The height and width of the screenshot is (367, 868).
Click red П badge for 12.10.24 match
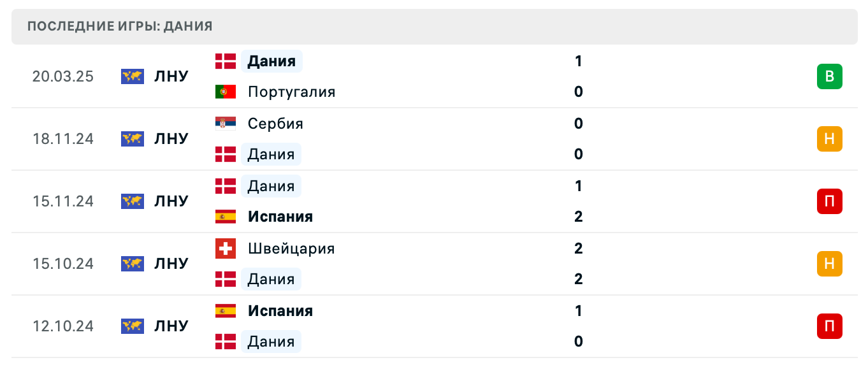click(x=829, y=326)
